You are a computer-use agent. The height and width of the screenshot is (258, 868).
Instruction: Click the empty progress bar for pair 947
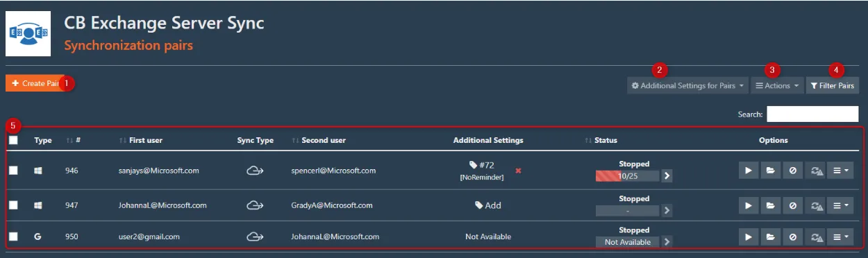(627, 210)
